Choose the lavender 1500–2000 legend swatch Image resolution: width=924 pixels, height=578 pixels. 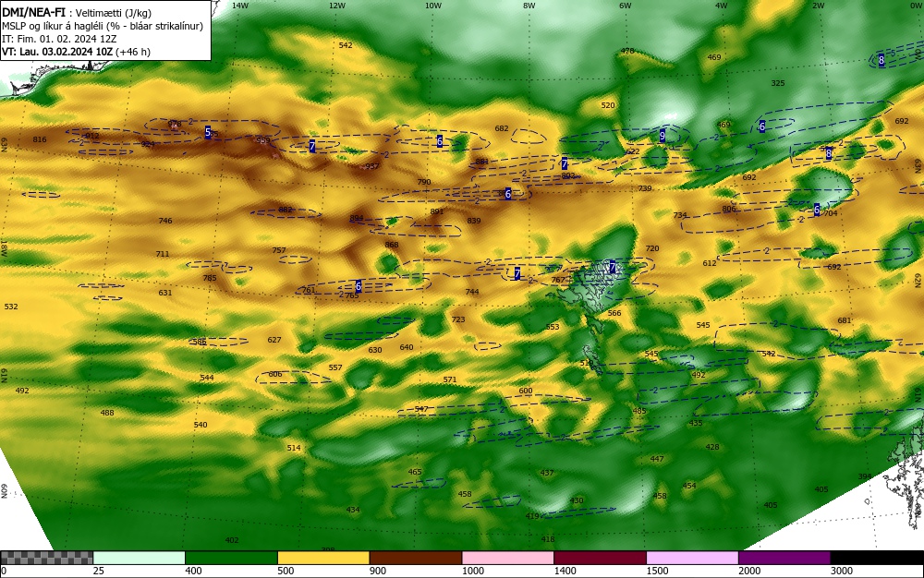tap(692, 558)
